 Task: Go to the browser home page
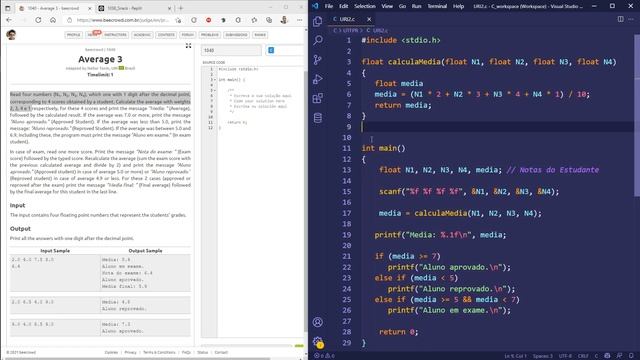[53, 20]
